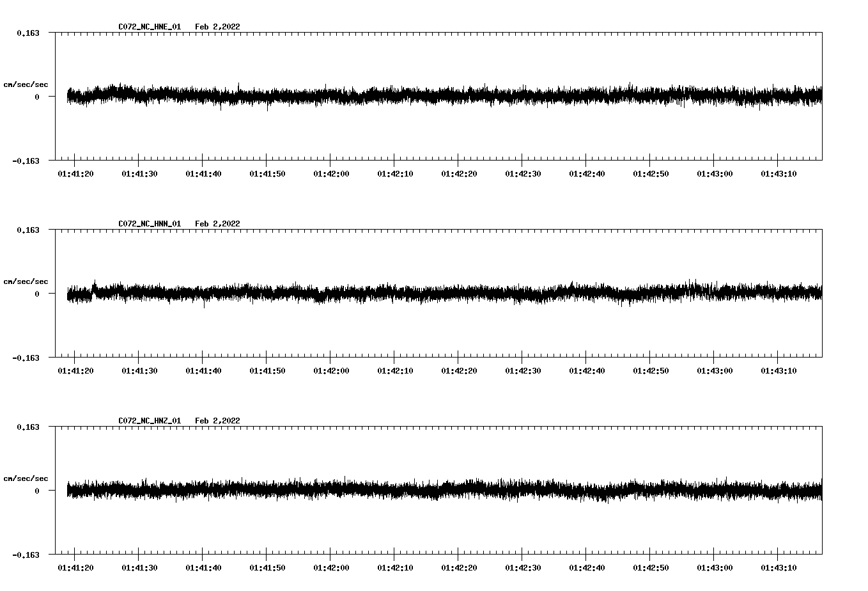The image size is (868, 591).
Task: Click the 01:41:20 time label under HNN plot
Action: [75, 371]
